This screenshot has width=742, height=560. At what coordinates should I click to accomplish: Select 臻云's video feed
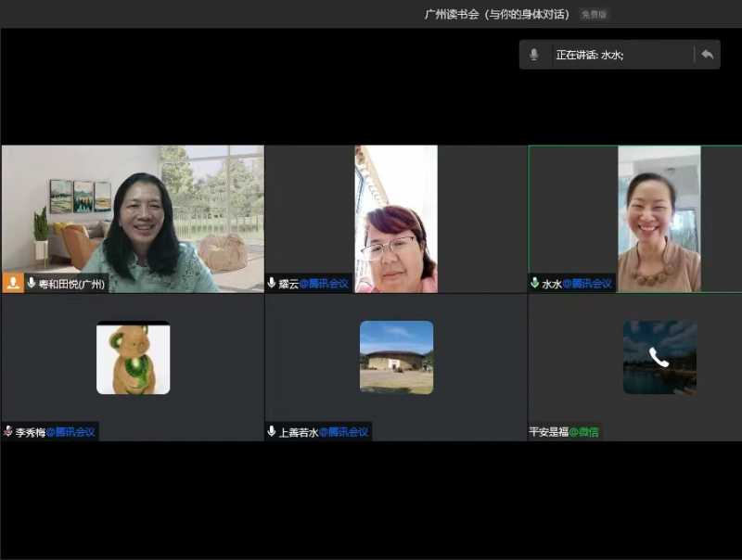tap(396, 219)
